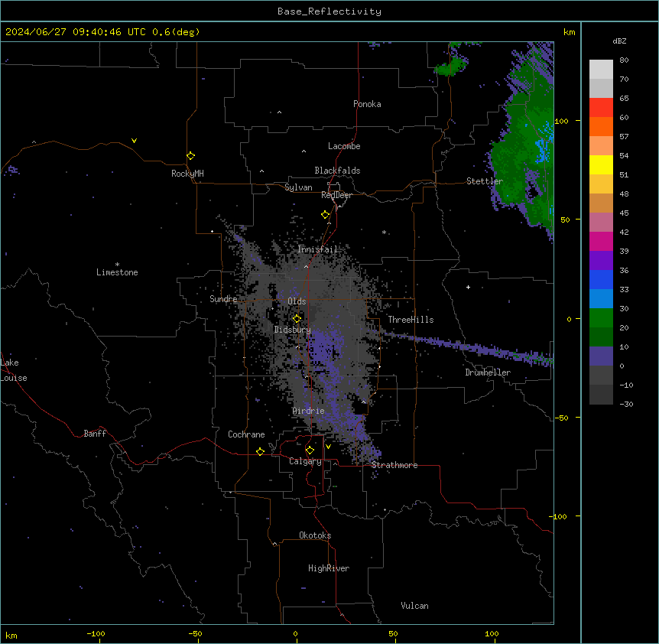Select the purple 39-36 dBZ legend swatch
This screenshot has width=659, height=644.
coord(601,261)
